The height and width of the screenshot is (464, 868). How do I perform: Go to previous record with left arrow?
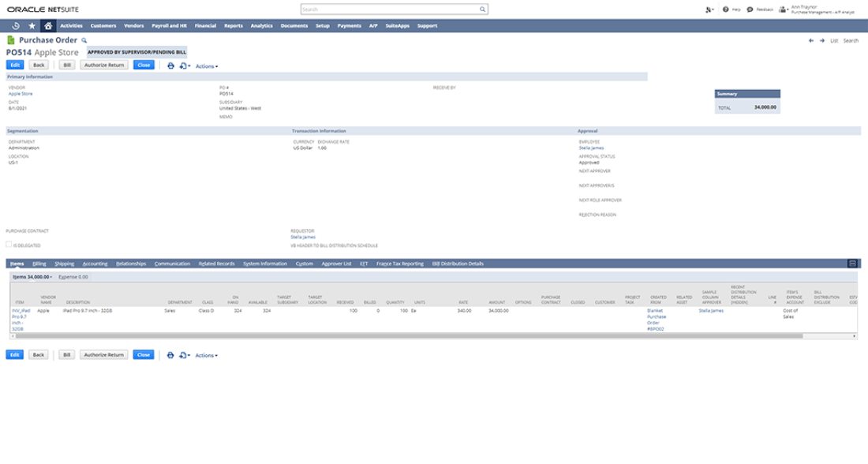pos(811,40)
